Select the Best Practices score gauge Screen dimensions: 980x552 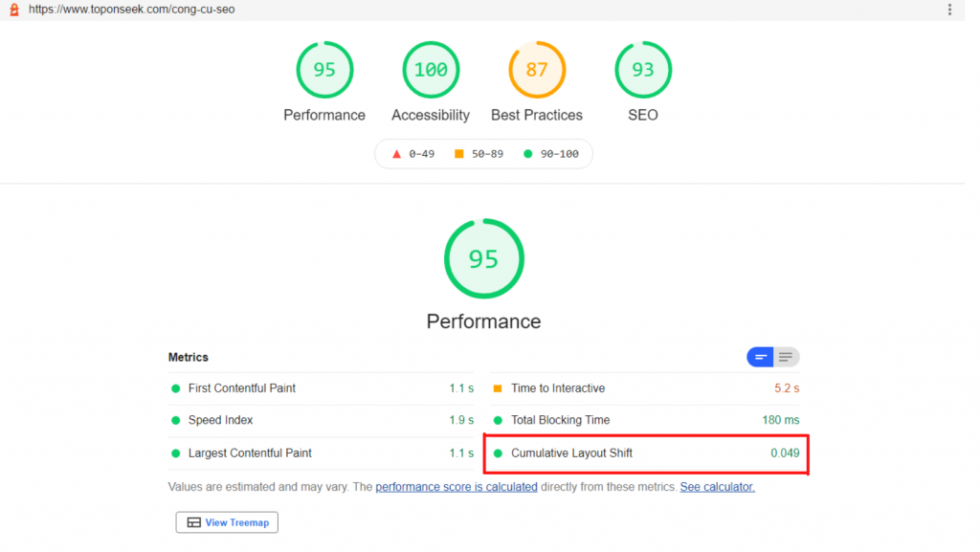(x=537, y=70)
